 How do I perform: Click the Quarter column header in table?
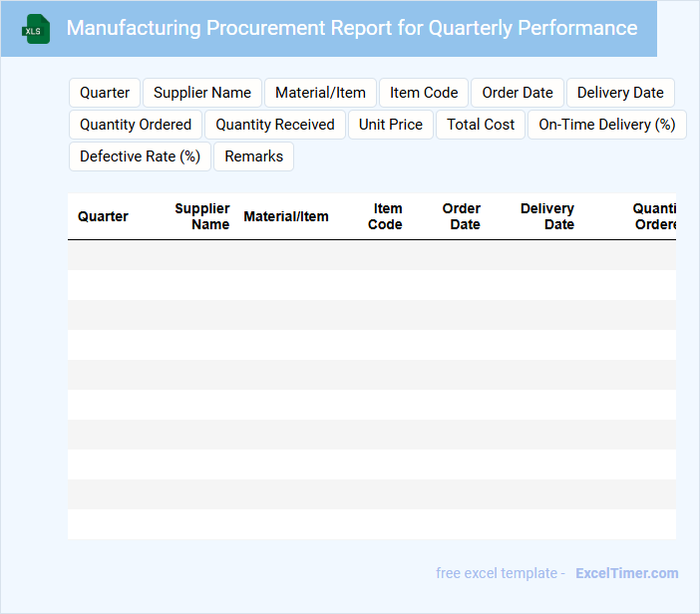[103, 216]
